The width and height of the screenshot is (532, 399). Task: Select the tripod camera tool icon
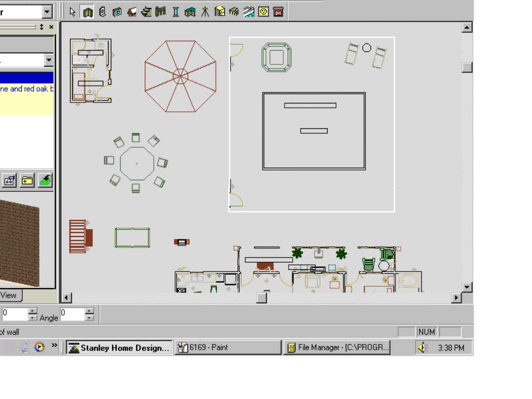(x=205, y=12)
